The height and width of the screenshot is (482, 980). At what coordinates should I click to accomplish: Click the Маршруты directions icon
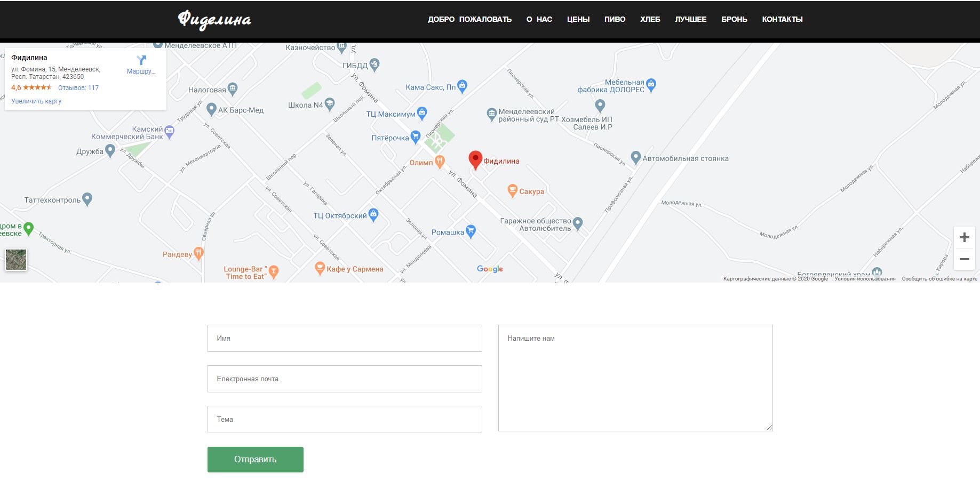[x=141, y=60]
